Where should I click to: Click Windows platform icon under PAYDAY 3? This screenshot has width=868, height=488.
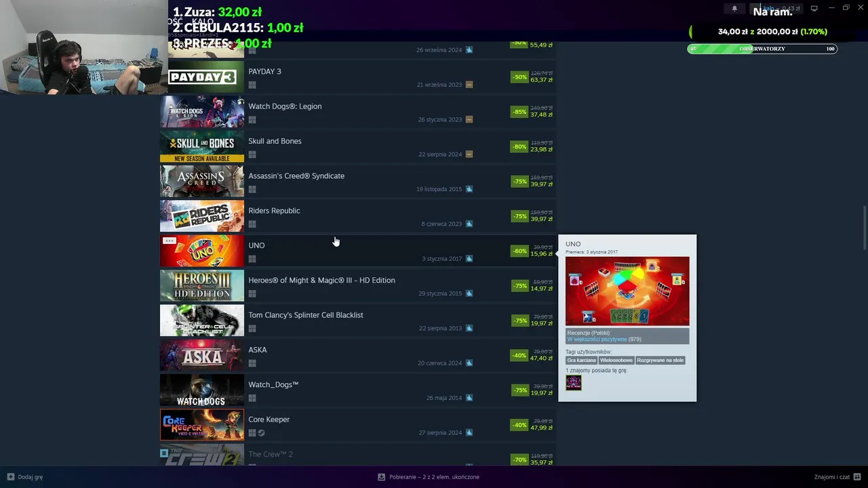pyautogui.click(x=252, y=85)
